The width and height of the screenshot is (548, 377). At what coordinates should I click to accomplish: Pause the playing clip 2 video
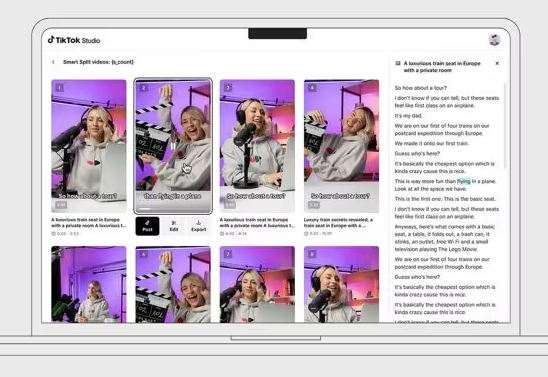point(173,146)
